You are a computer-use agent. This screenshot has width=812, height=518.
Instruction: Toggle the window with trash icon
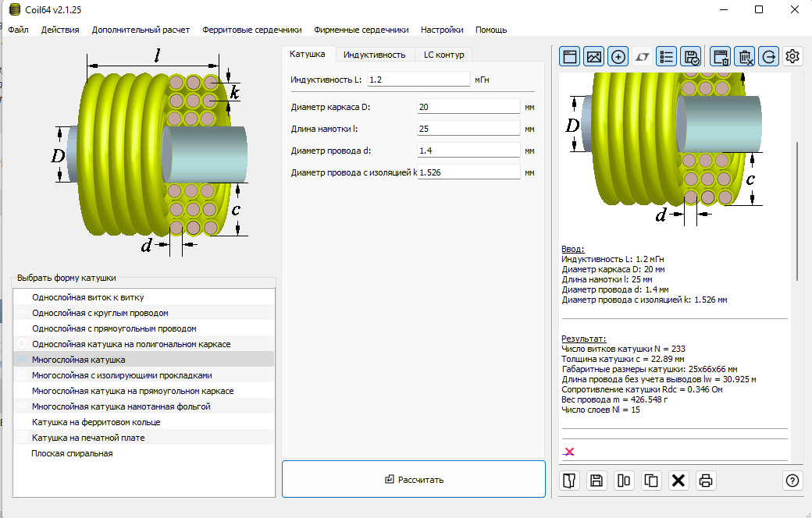coord(721,56)
